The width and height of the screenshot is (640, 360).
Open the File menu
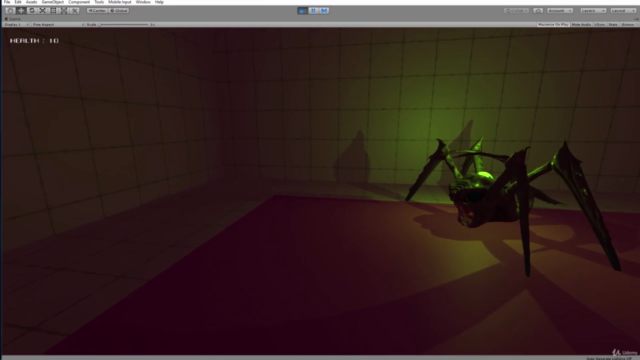click(7, 2)
